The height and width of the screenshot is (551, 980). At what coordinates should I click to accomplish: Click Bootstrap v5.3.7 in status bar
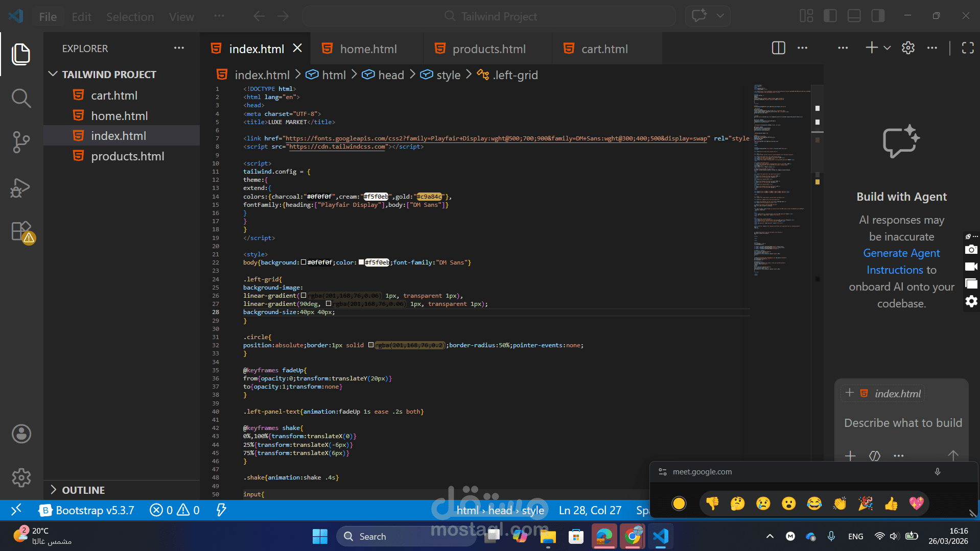point(87,510)
